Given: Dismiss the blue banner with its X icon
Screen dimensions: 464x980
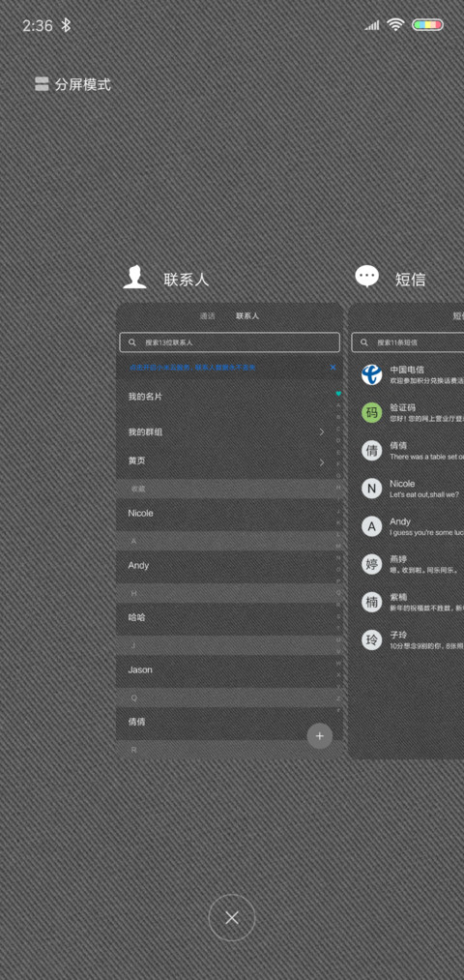Looking at the screenshot, I should point(333,368).
